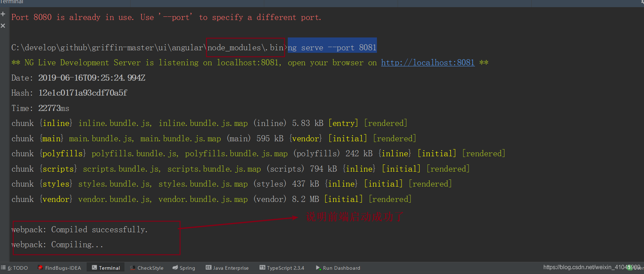Viewport: 644px width, 274px height.
Task: Click the main.bundle.js chunk line
Action: 214,138
